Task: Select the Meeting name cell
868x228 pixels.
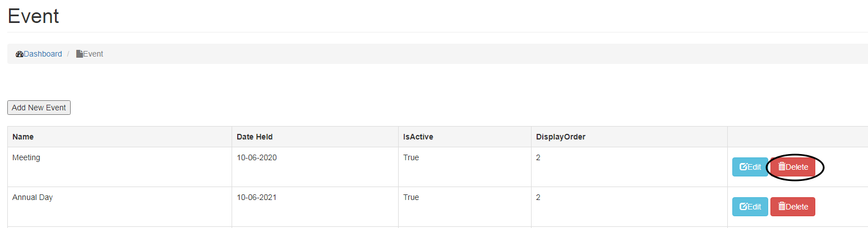Action: [x=26, y=158]
